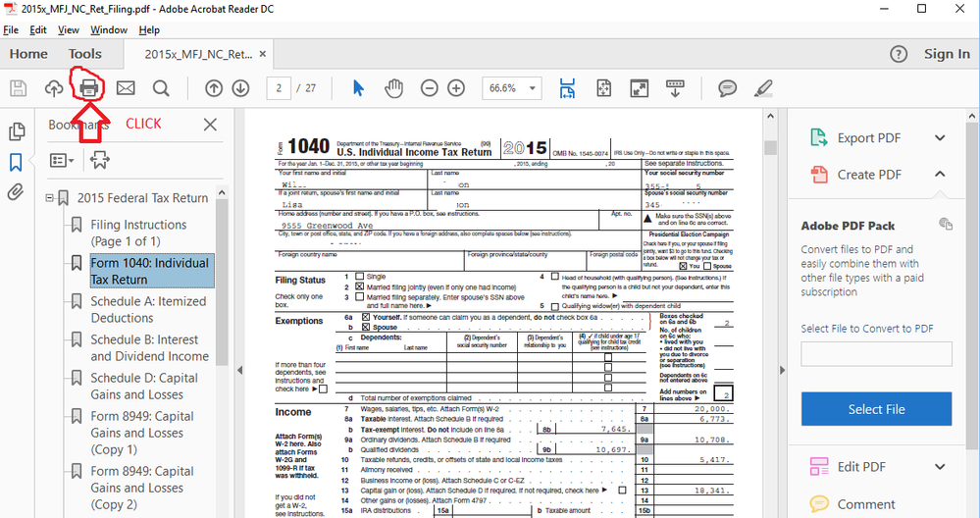Viewport: 980px width, 518px height.
Task: Click the email envelope icon
Action: [x=126, y=88]
